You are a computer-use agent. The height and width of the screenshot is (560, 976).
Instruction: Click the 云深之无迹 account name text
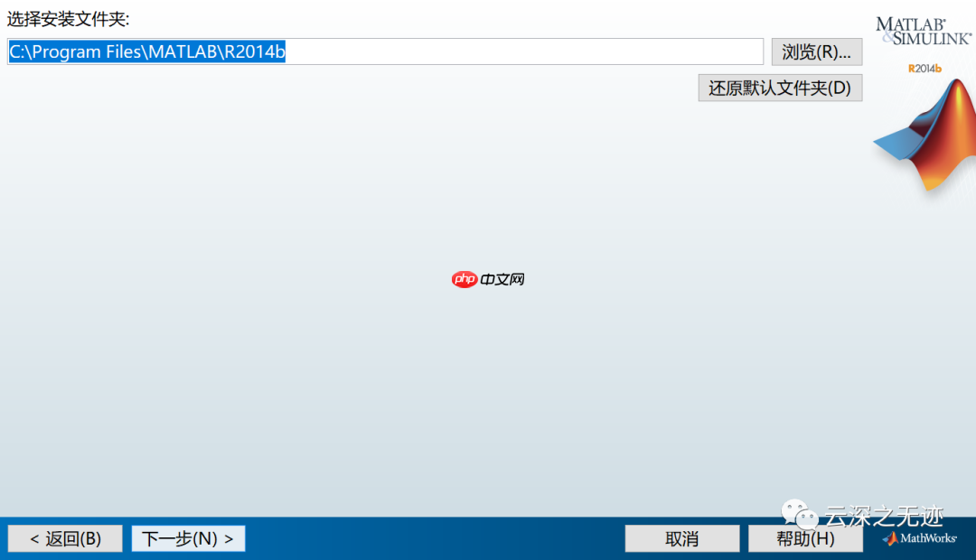tap(884, 516)
